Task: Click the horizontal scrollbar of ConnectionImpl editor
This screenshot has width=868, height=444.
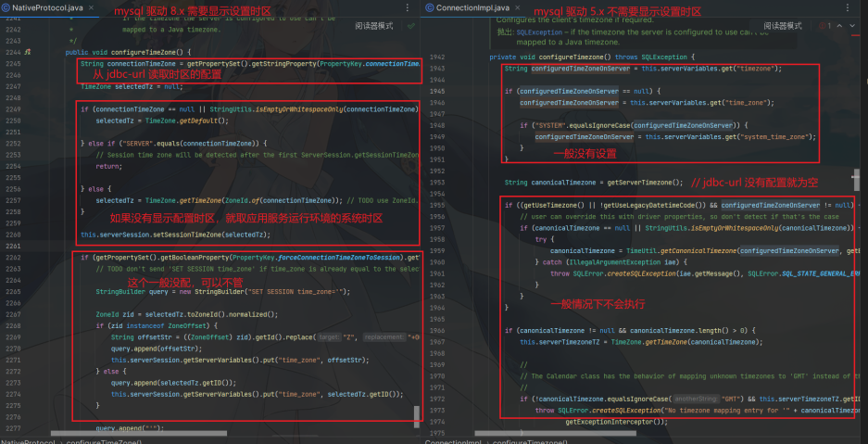Action: coord(555,434)
